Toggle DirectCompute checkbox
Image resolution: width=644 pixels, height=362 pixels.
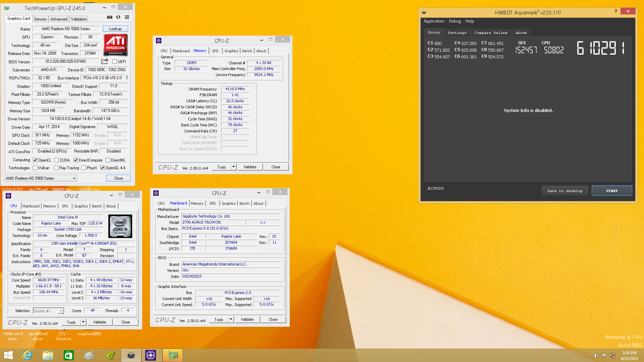click(75, 160)
